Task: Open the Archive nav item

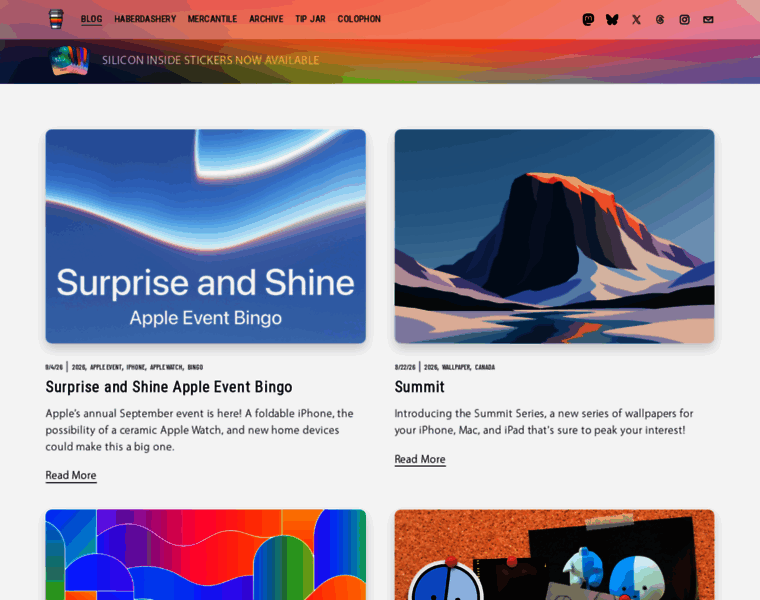Action: pos(266,19)
